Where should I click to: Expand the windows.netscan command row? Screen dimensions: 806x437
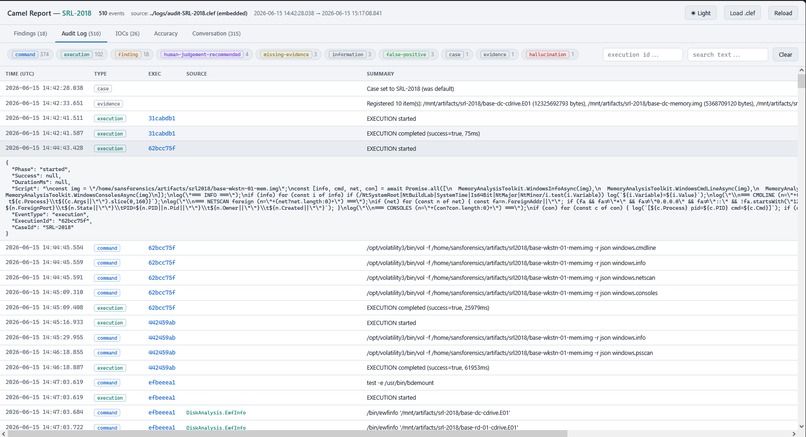[399, 278]
